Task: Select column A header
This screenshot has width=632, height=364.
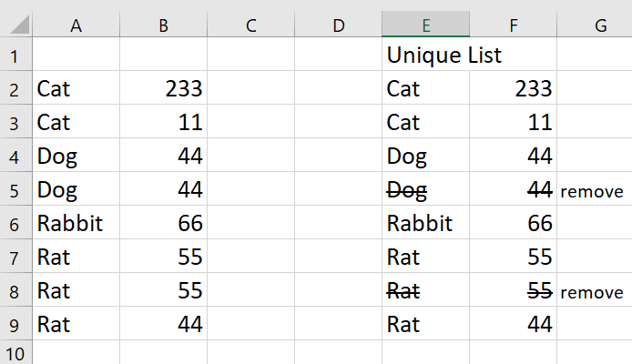Action: pyautogui.click(x=76, y=25)
